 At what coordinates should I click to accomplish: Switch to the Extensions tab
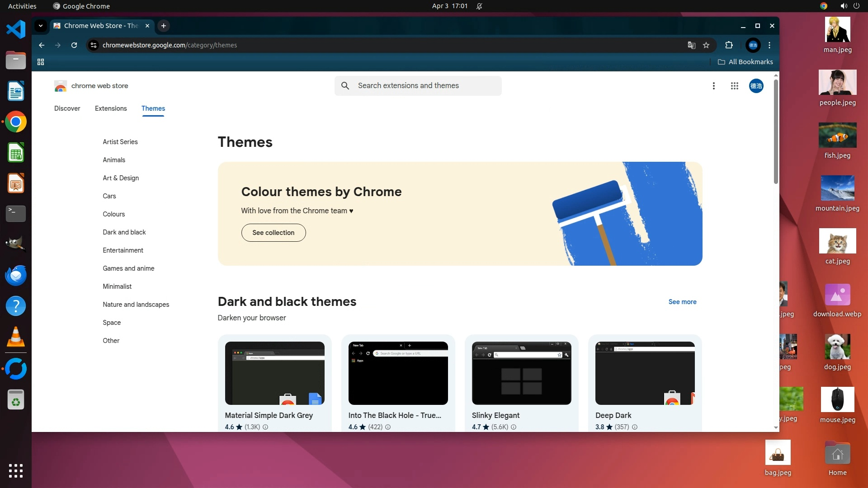pyautogui.click(x=111, y=108)
